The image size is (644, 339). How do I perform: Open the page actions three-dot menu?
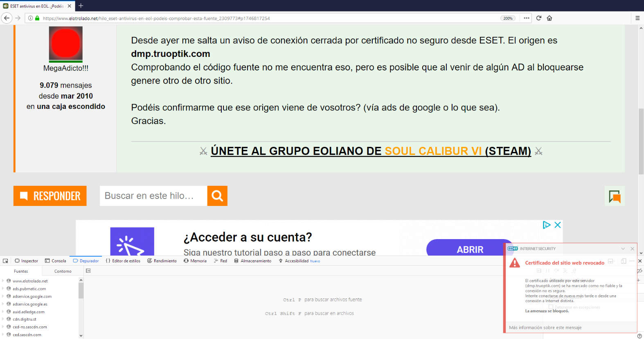pos(527,18)
